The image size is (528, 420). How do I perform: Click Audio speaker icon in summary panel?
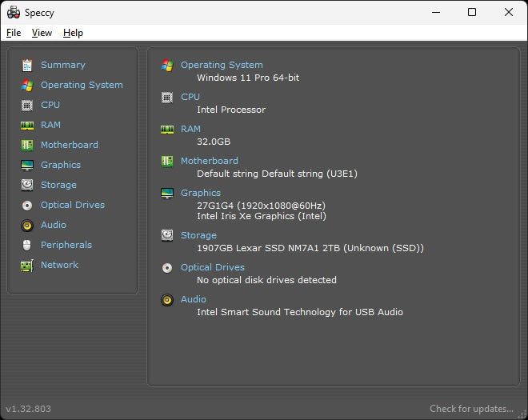point(167,300)
